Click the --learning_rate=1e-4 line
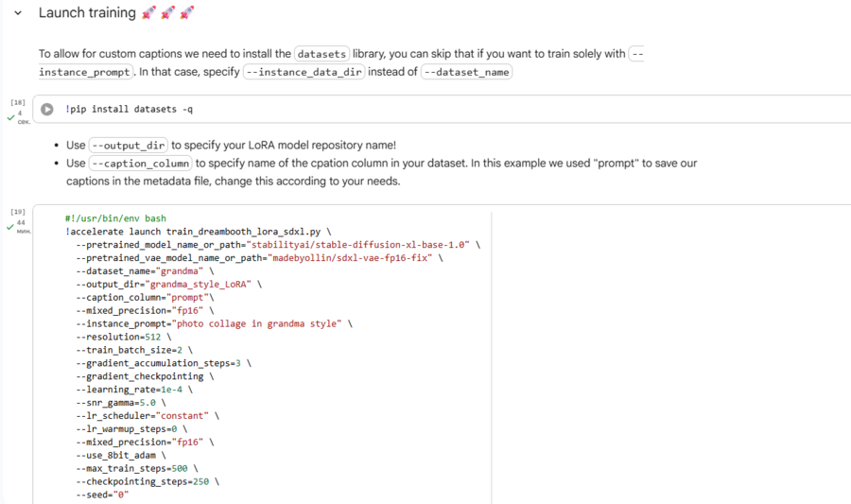This screenshot has width=851, height=504. tap(134, 390)
